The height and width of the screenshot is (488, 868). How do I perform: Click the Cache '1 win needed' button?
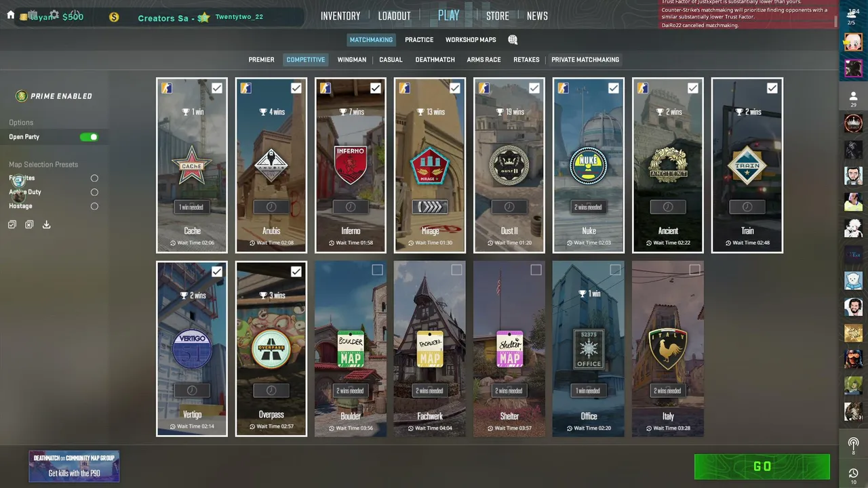coord(192,207)
